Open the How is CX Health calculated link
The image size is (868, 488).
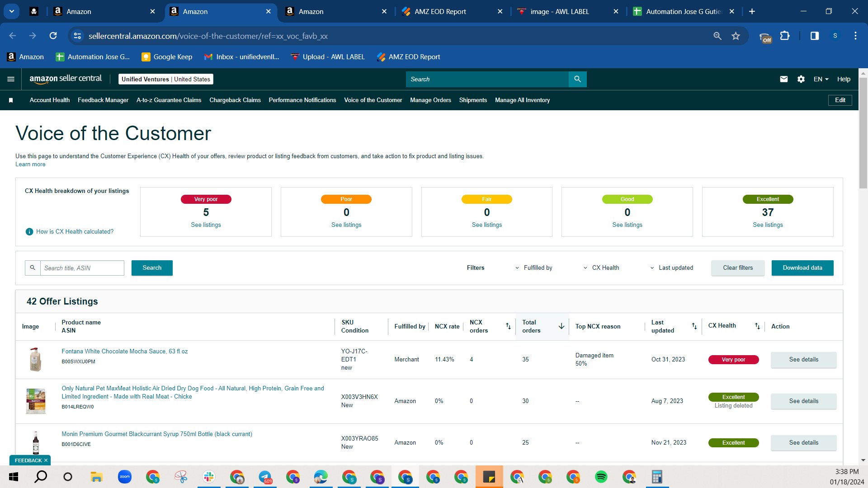(x=75, y=232)
